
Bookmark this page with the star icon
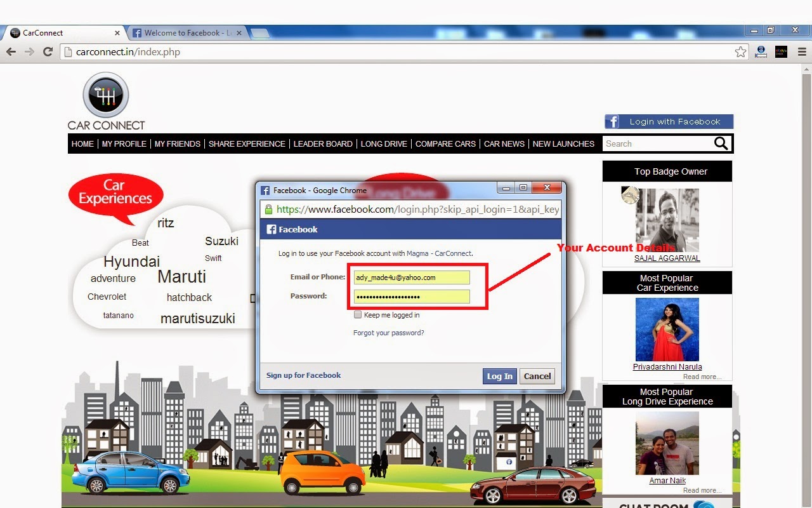pos(740,52)
